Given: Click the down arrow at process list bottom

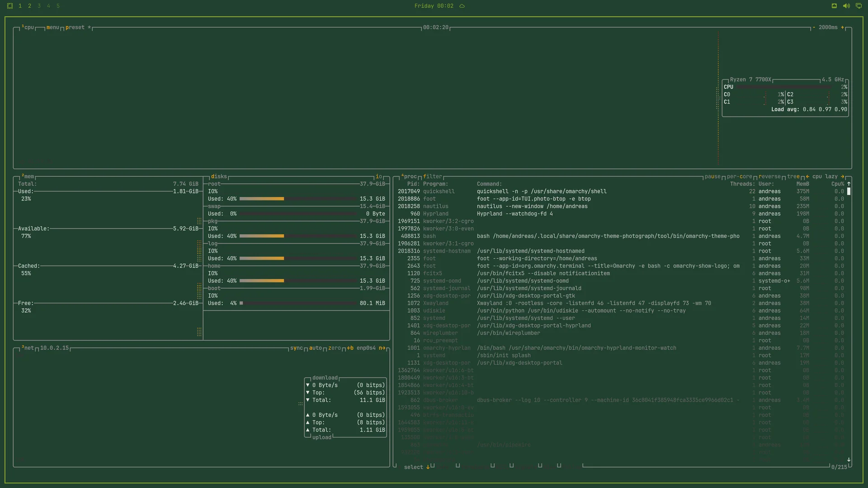Looking at the screenshot, I should (849, 460).
